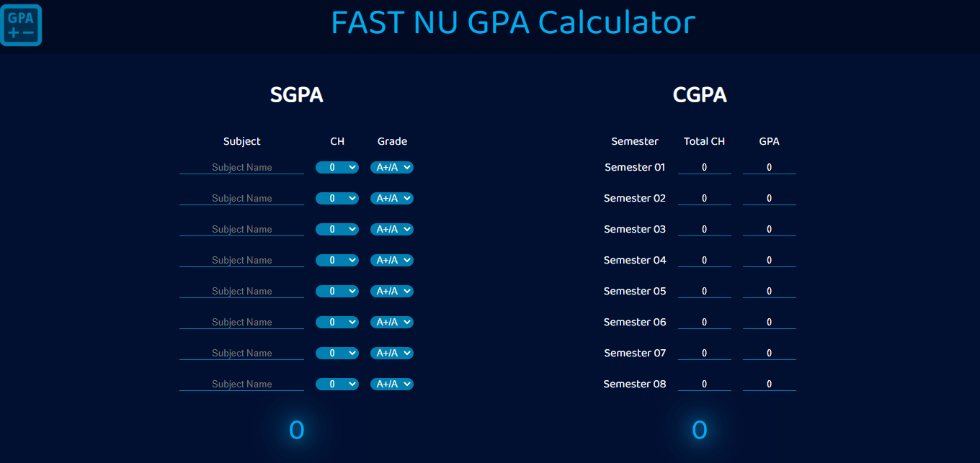Screen dimensions: 980x463
Task: Open the grade dropdown for the first subject
Action: (x=391, y=167)
